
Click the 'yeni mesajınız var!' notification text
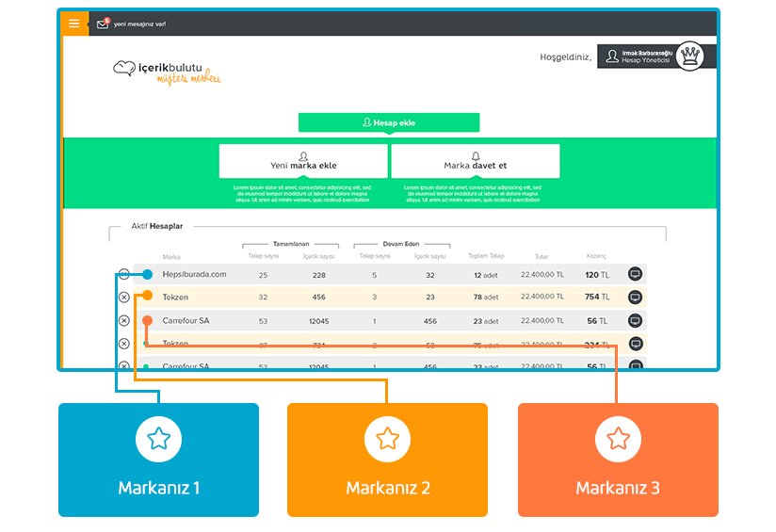point(139,24)
